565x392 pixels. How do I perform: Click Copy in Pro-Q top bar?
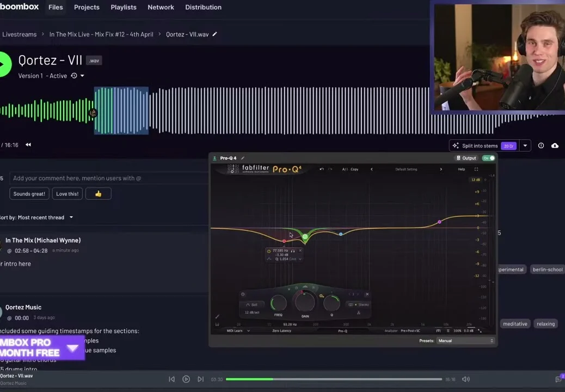coord(354,169)
